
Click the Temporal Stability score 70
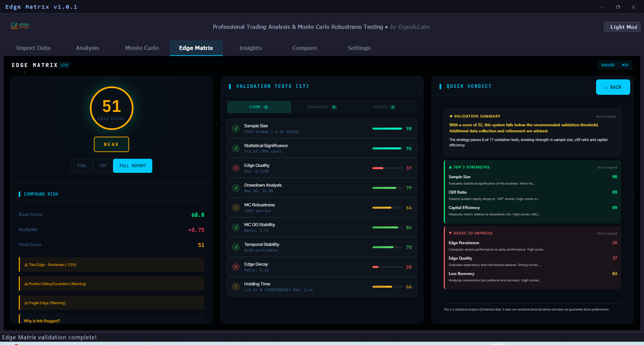pos(409,247)
